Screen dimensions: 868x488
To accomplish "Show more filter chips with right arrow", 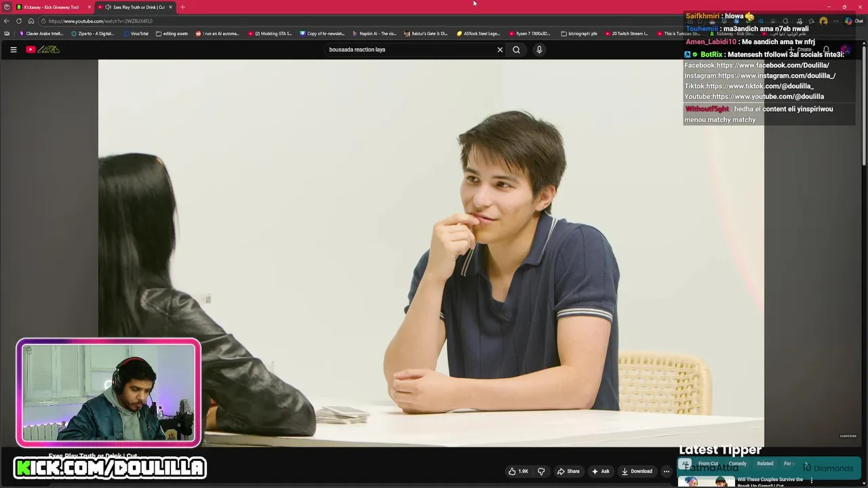I will point(806,464).
